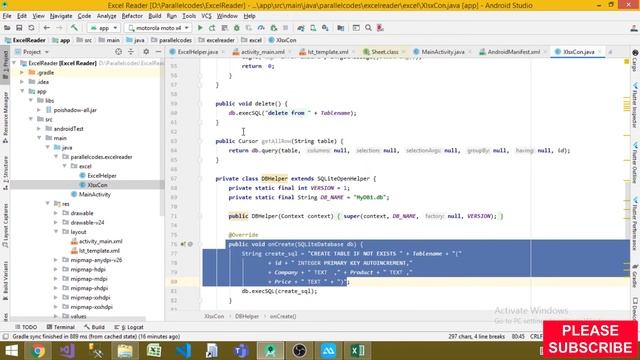
Task: Open the Build menu
Action: 155,16
